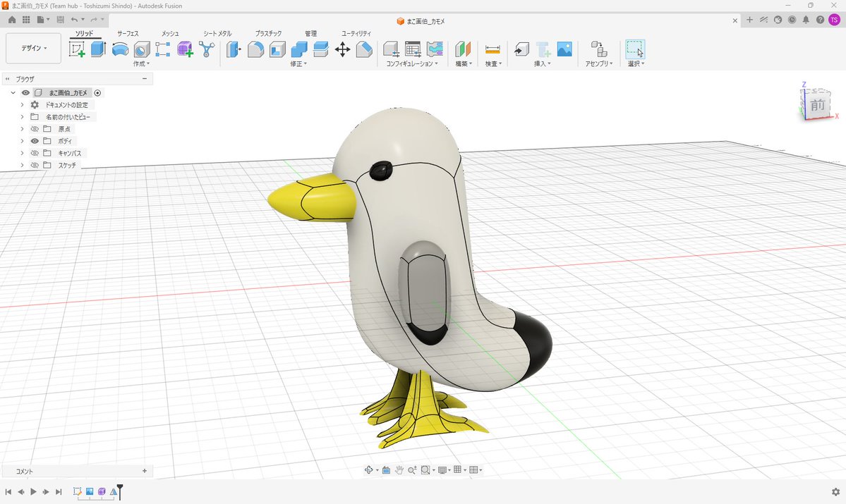Screen dimensions: 846x504
Task: Switch to the 管理 tab
Action: point(310,33)
